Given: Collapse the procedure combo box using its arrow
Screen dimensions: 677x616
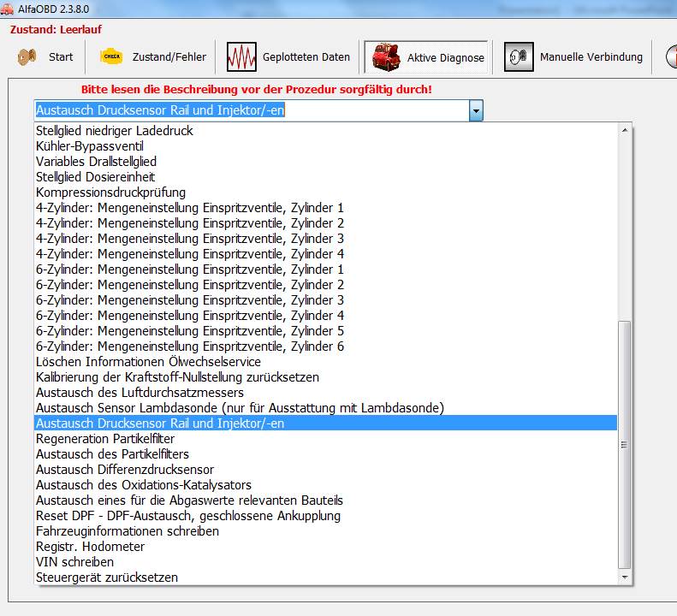Looking at the screenshot, I should click(x=476, y=110).
